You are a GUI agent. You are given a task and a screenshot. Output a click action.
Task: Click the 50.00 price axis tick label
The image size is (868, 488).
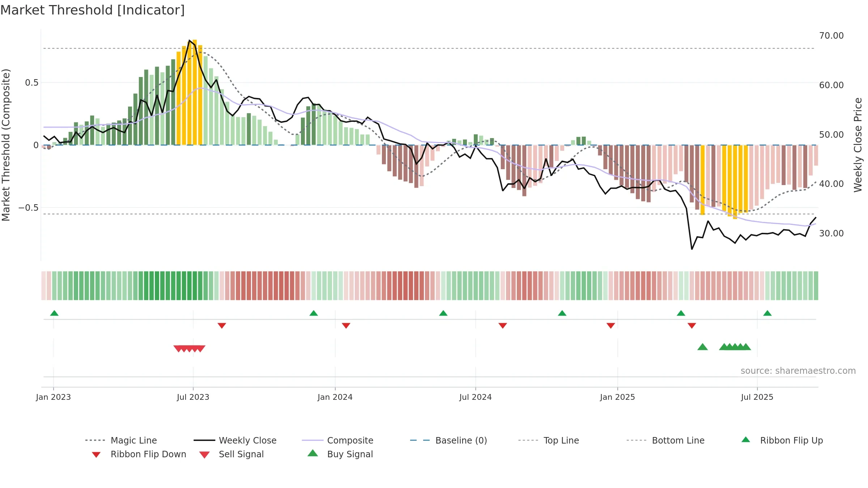(x=831, y=134)
